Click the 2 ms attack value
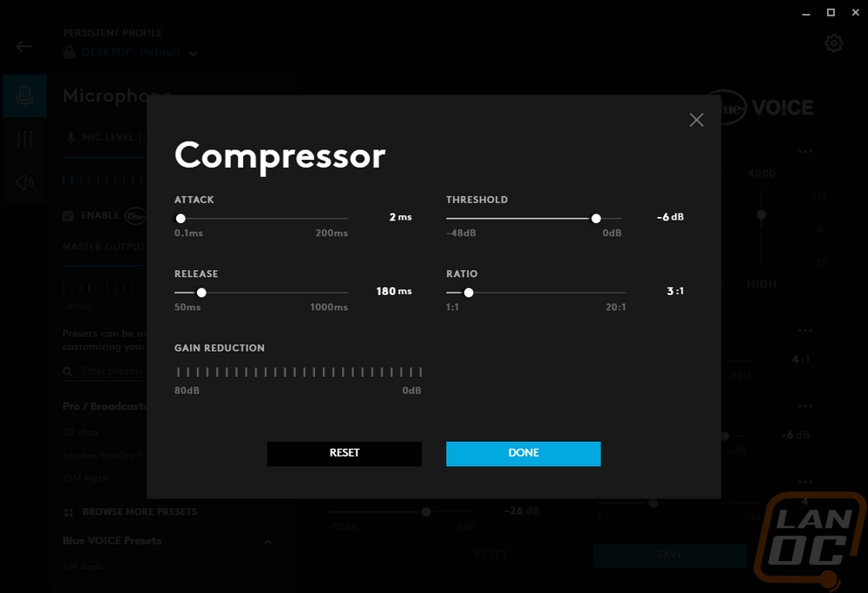This screenshot has height=593, width=868. point(400,217)
